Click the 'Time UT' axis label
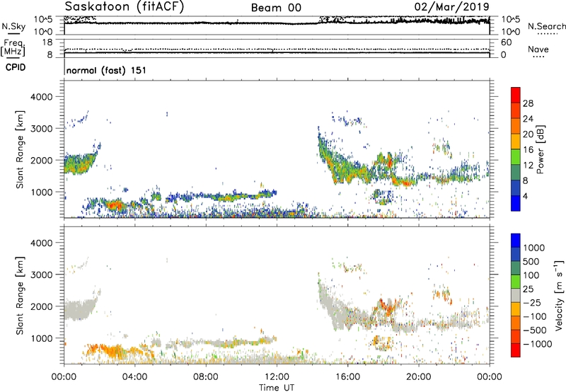Viewport: 566px width, 392px height. 277,388
